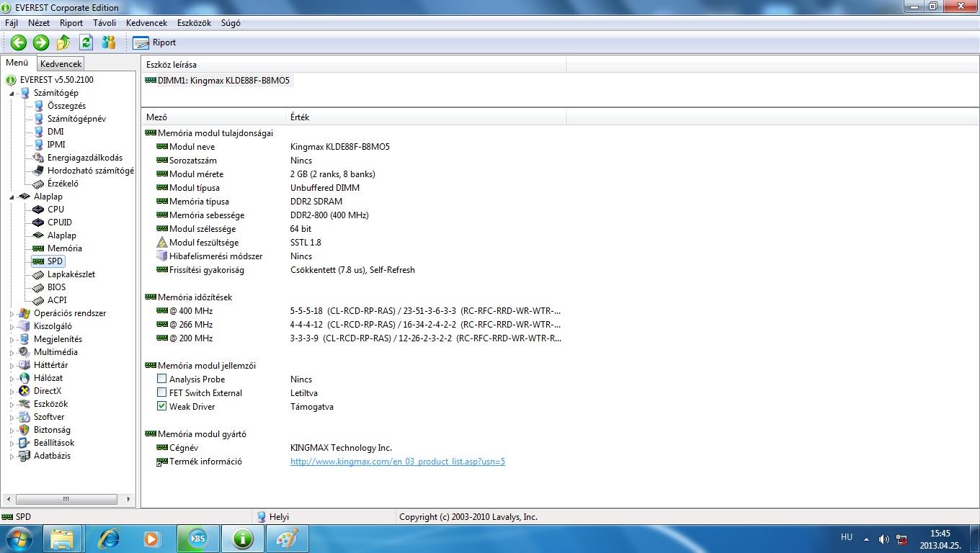
Task: Open the kingmax.com product list link
Action: 398,462
